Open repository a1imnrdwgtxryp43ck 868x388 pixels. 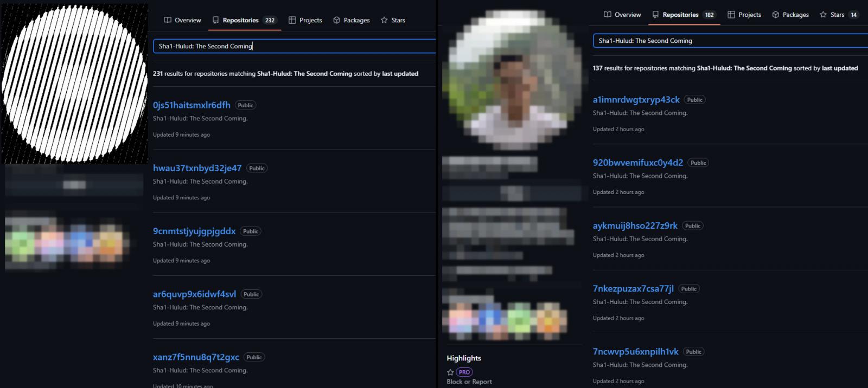tap(636, 100)
